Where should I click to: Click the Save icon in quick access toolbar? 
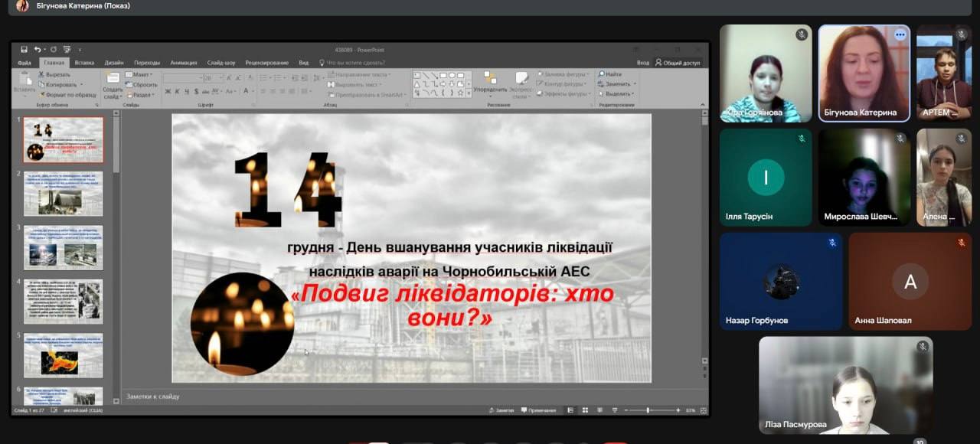pyautogui.click(x=24, y=50)
